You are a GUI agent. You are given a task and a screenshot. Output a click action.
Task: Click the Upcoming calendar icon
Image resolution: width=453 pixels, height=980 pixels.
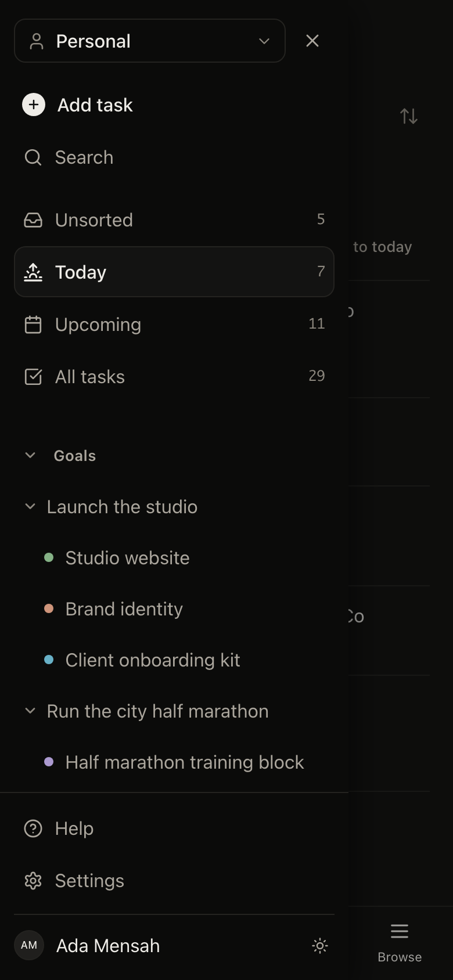click(x=33, y=325)
